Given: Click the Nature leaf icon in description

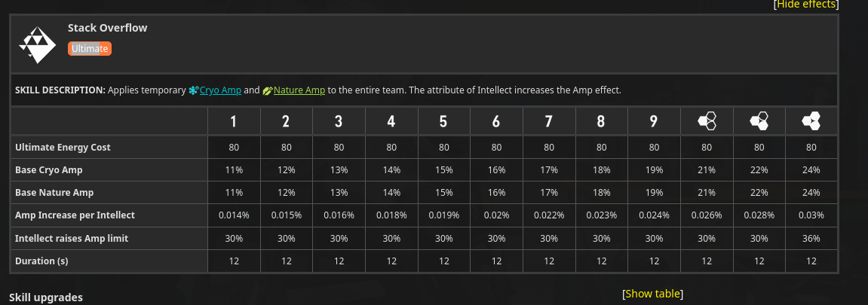Looking at the screenshot, I should 267,90.
